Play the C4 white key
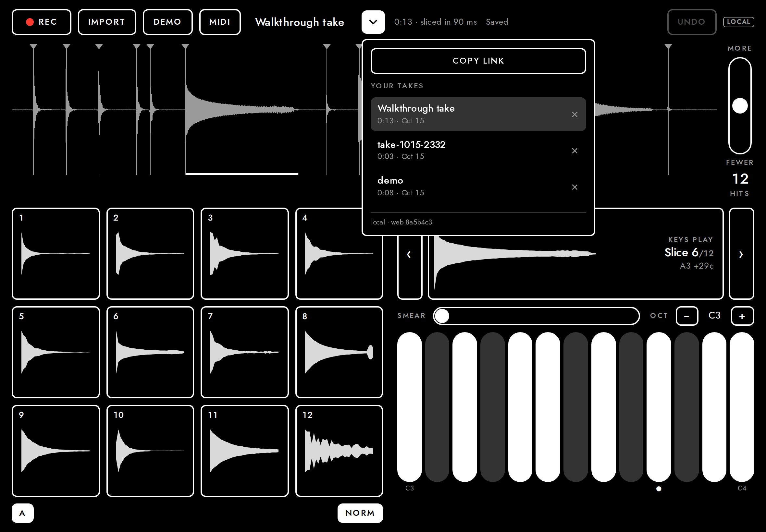The width and height of the screenshot is (766, 532). pos(742,407)
